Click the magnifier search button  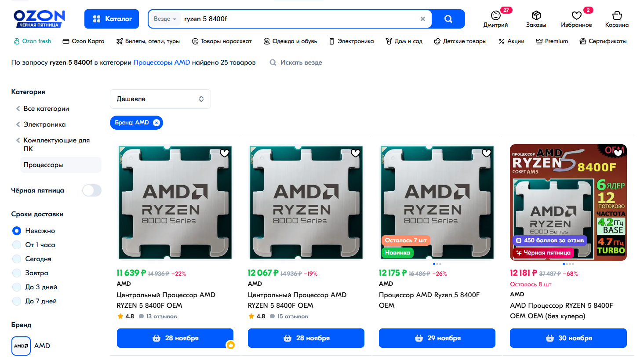point(448,19)
